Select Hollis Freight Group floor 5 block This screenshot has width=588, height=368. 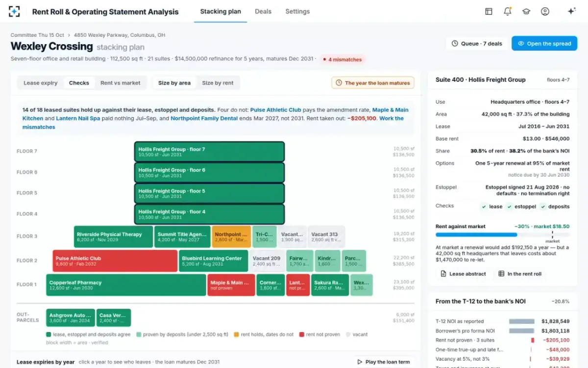coord(209,193)
